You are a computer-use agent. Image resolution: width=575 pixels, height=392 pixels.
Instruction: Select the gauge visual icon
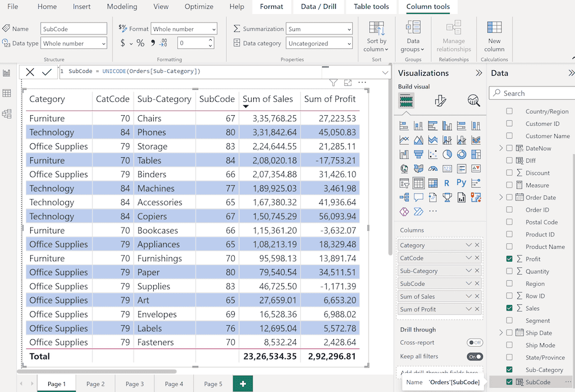(432, 168)
